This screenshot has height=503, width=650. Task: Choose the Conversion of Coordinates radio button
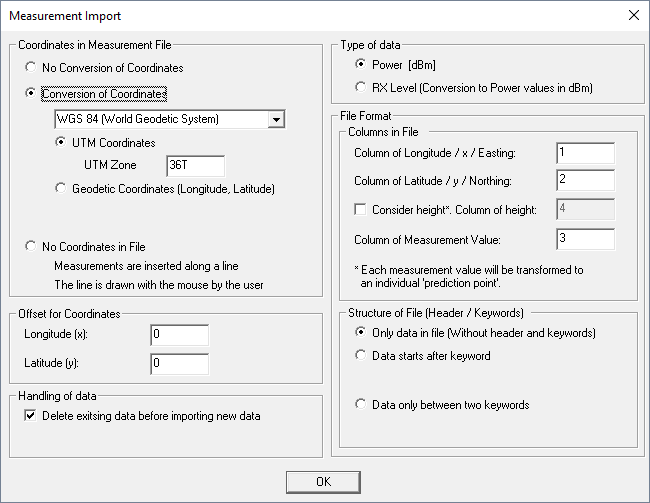33,94
